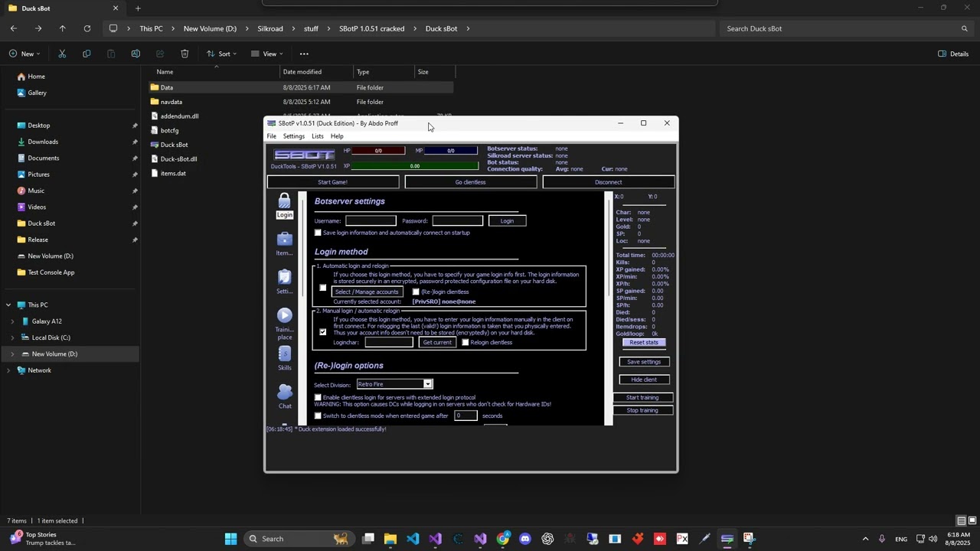Open SBot File menu
Viewport: 980px width, 551px height.
271,136
